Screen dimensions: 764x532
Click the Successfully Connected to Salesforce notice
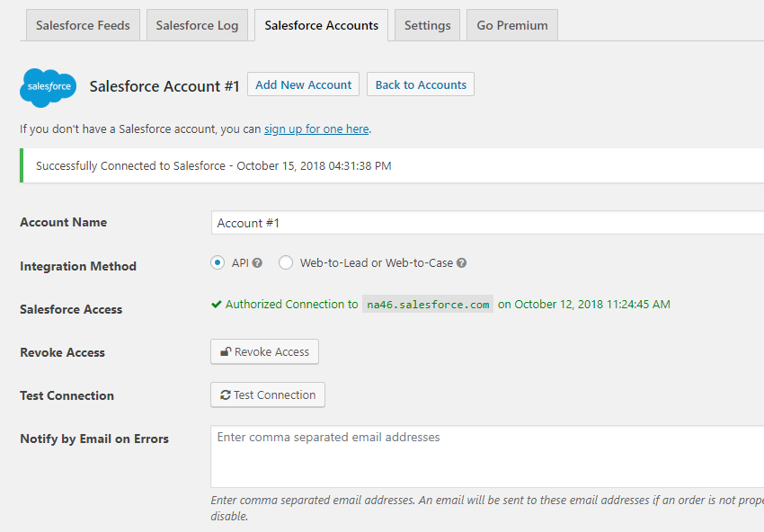(x=213, y=165)
